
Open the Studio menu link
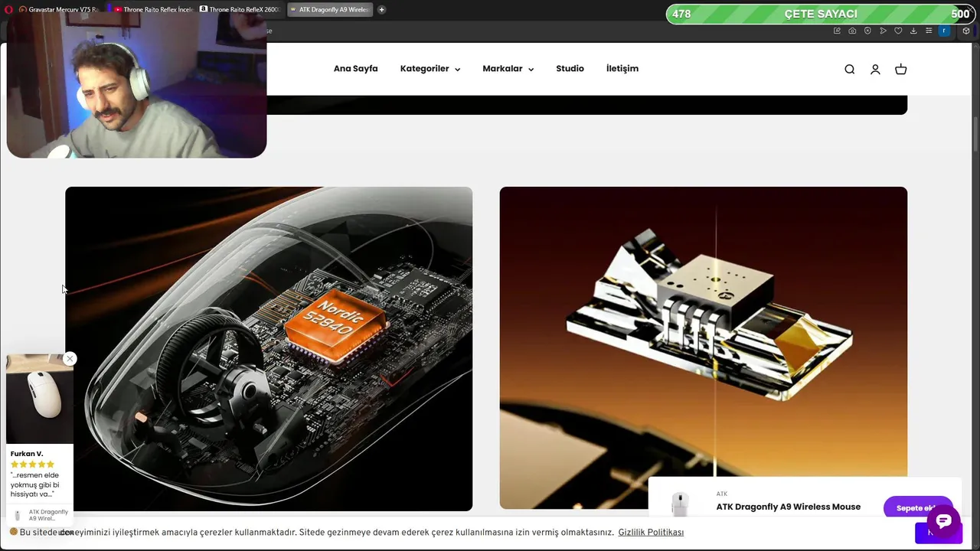(570, 69)
